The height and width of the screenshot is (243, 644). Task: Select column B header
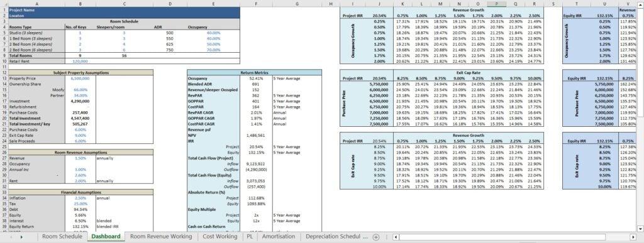click(80, 4)
